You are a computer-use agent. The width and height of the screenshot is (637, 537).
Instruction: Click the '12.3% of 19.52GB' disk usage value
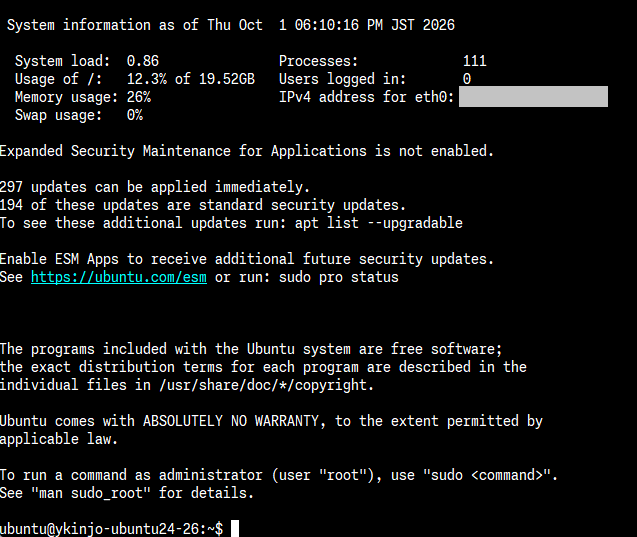191,79
